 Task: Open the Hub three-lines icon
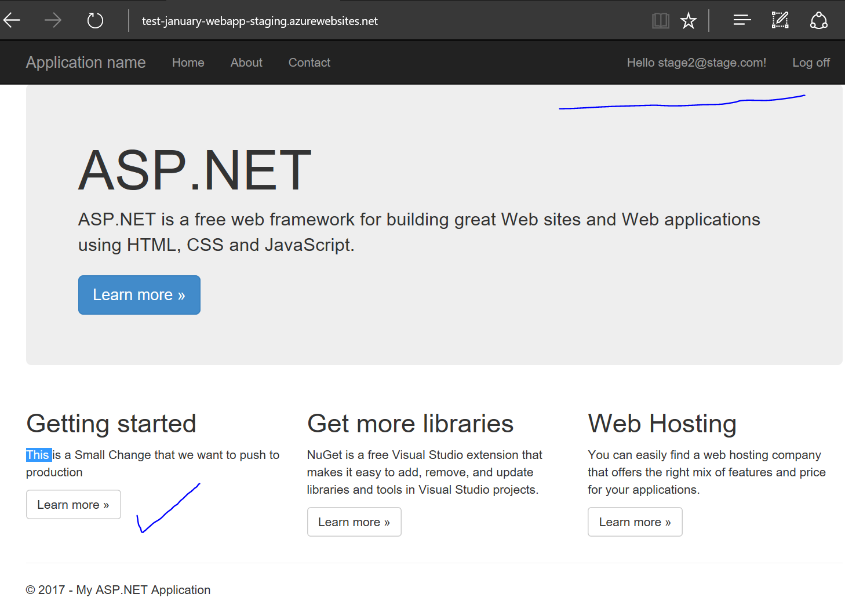742,21
